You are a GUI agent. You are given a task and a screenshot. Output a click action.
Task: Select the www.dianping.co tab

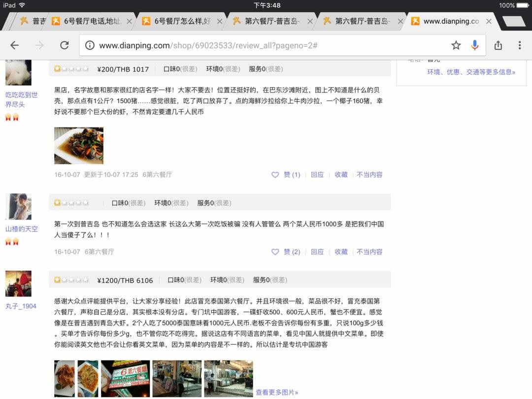pos(450,21)
